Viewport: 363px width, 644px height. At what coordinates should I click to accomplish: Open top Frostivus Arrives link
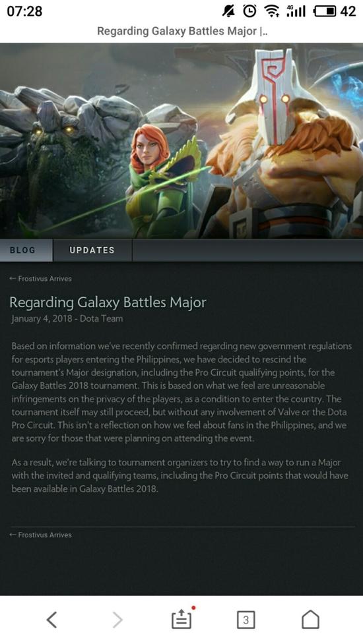[x=40, y=278]
